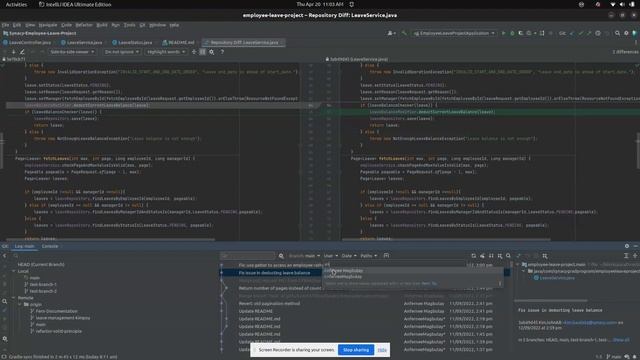The image size is (640, 360).
Task: Click the jump to source pencil icon
Action: click(22, 52)
